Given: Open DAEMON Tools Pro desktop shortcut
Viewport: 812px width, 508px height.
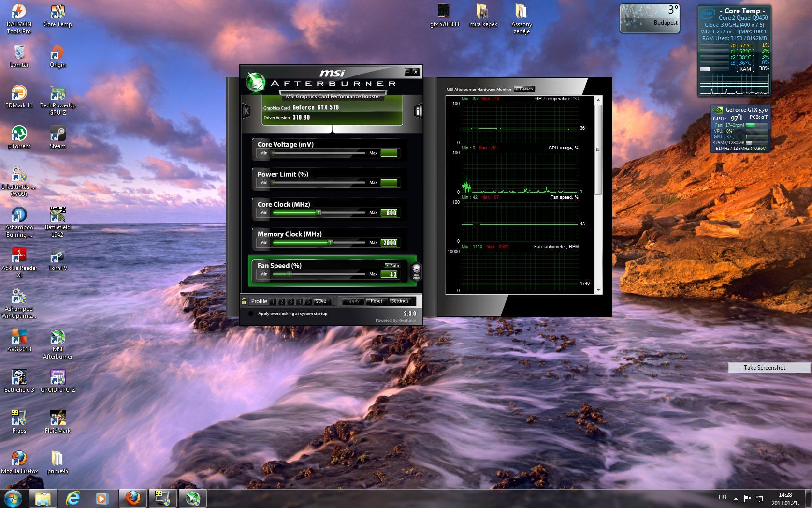Looking at the screenshot, I should tap(19, 19).
